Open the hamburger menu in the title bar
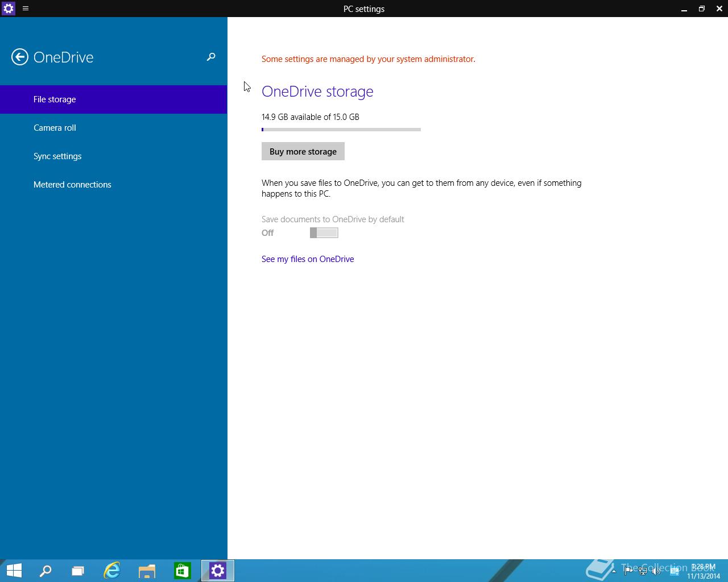 26,9
